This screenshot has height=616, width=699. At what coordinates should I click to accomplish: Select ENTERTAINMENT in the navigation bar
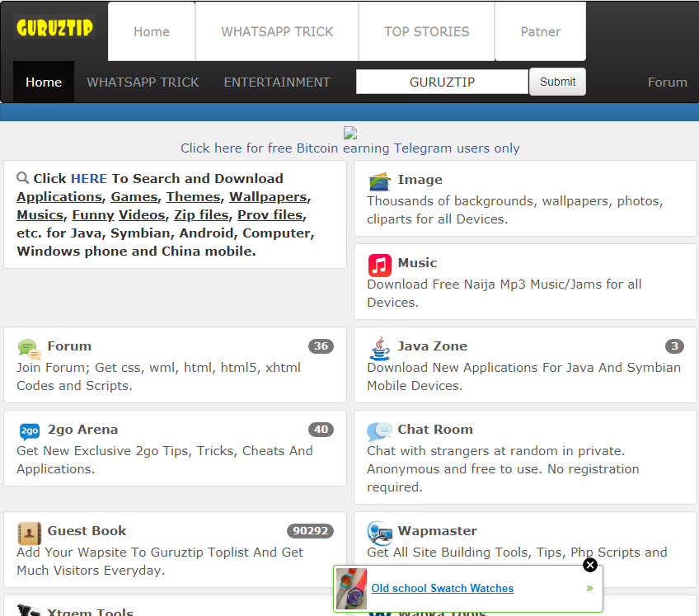[x=277, y=82]
